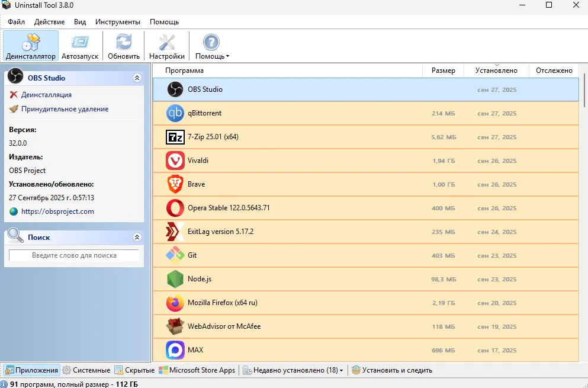588x388 pixels.
Task: Open the Помощь toolbar dropdown arrow
Action: pos(227,57)
